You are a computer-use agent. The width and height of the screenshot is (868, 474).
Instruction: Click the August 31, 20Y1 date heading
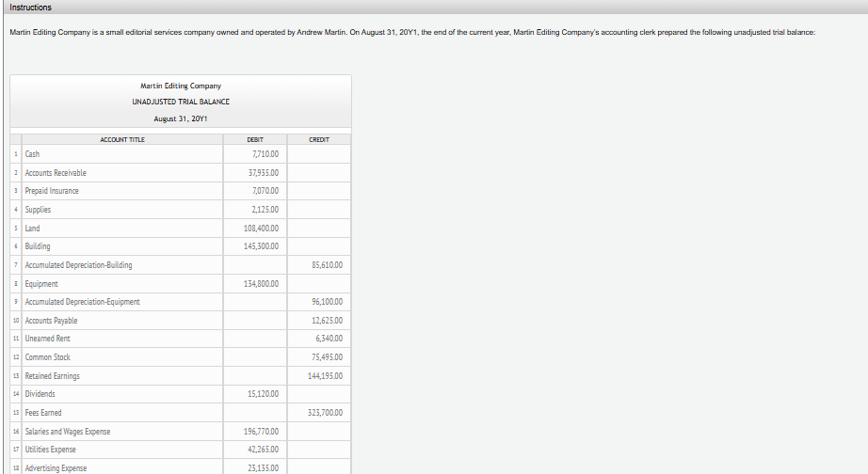coord(181,118)
